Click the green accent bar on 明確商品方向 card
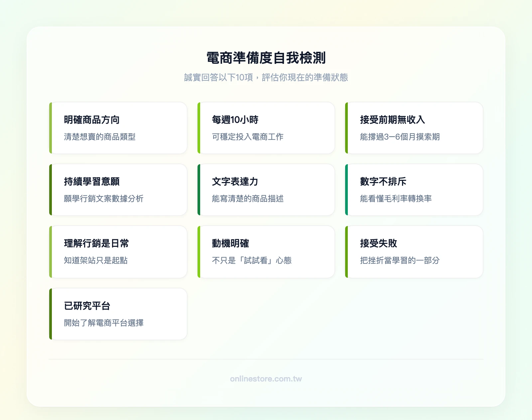532x420 pixels. (51, 128)
